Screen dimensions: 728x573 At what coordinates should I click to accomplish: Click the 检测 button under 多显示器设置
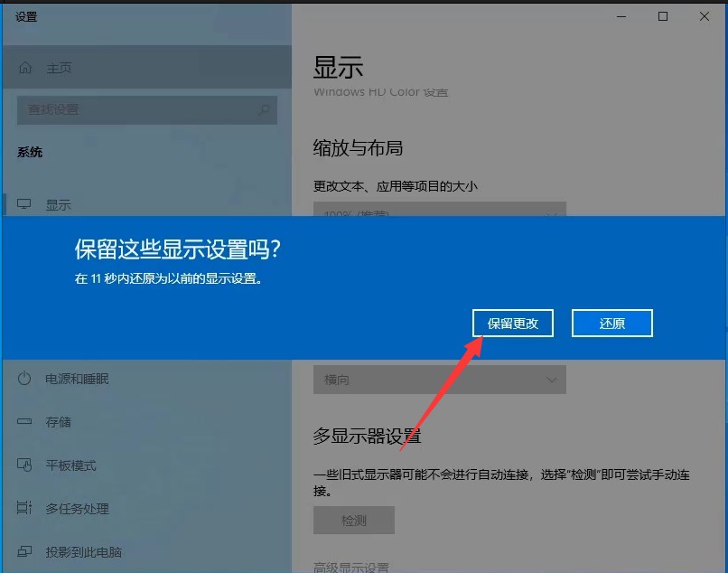pos(353,521)
